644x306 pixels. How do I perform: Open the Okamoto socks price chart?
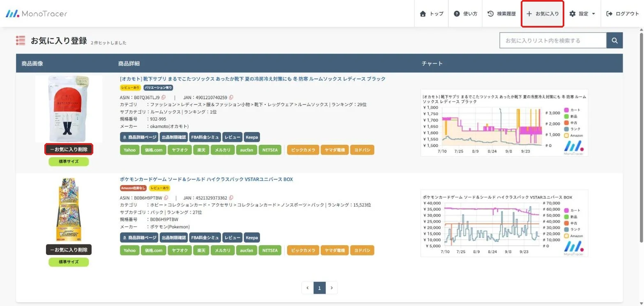tap(504, 123)
